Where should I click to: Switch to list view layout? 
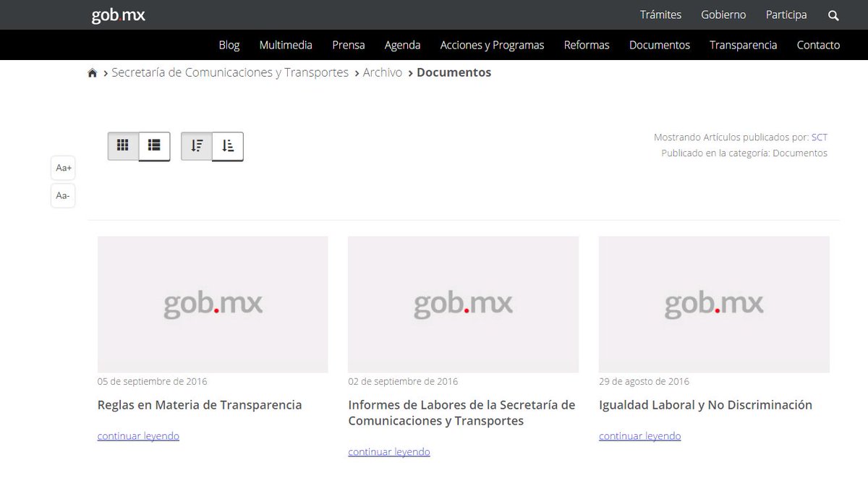point(154,145)
